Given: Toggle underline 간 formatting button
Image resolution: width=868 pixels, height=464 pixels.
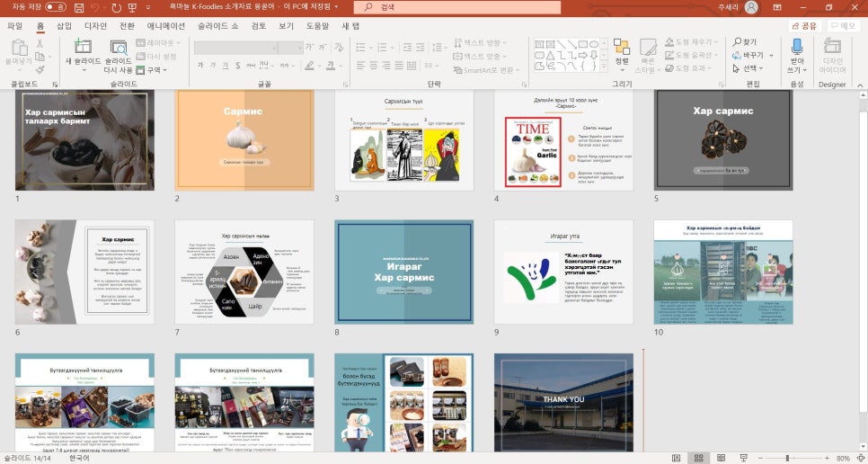Looking at the screenshot, I should (226, 66).
